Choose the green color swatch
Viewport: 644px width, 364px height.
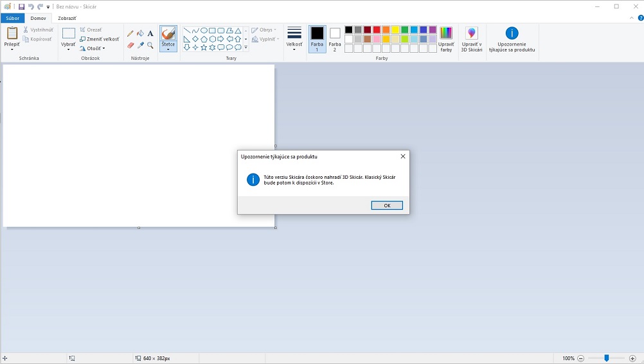(404, 30)
